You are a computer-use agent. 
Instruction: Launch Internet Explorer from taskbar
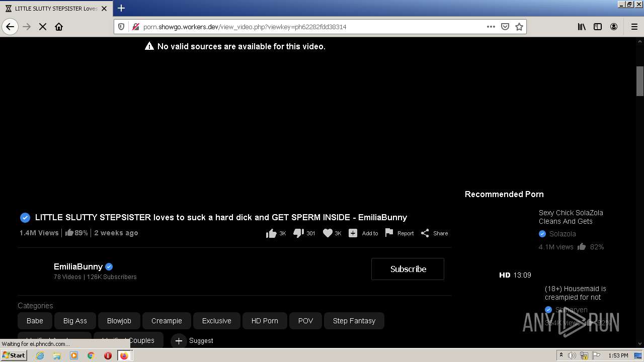coord(40,355)
